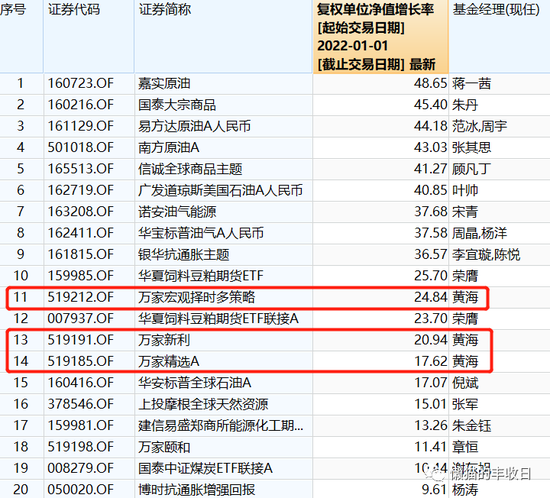Select manager name 倪斌
This screenshot has width=550, height=498.
coord(465,383)
